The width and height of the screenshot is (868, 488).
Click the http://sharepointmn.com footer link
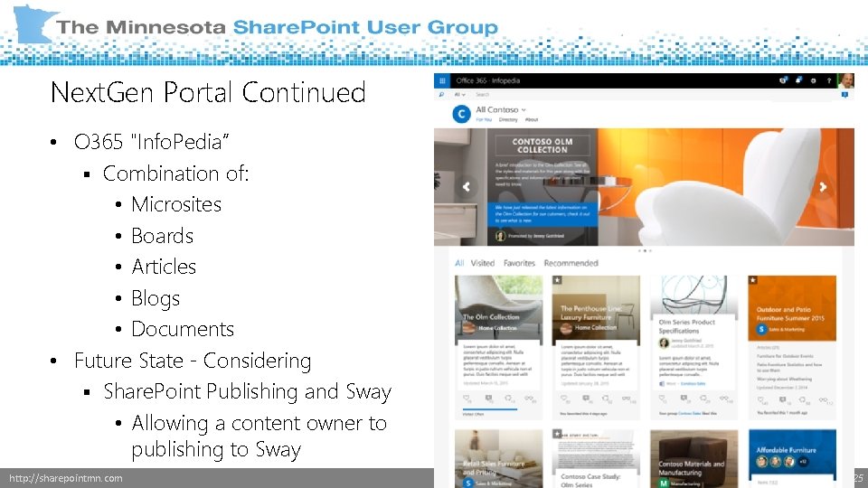tap(66, 478)
